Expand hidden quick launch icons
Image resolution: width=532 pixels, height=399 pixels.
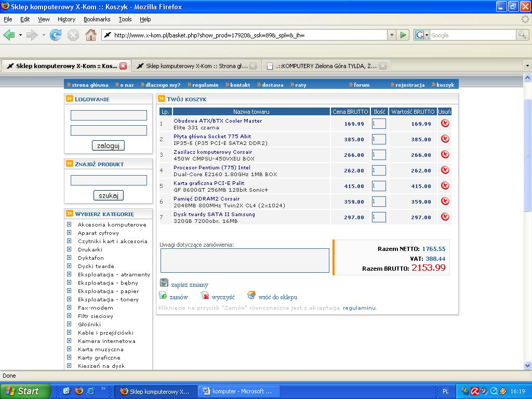(x=103, y=389)
